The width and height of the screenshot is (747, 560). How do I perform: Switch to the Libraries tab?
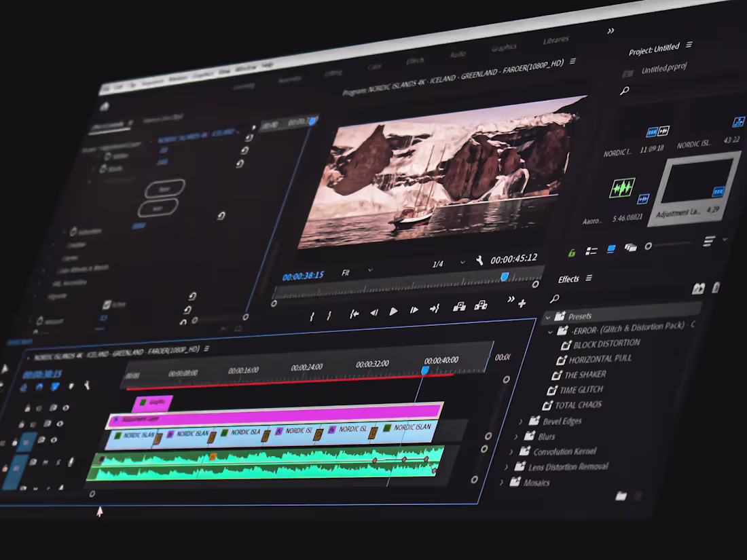(x=556, y=39)
